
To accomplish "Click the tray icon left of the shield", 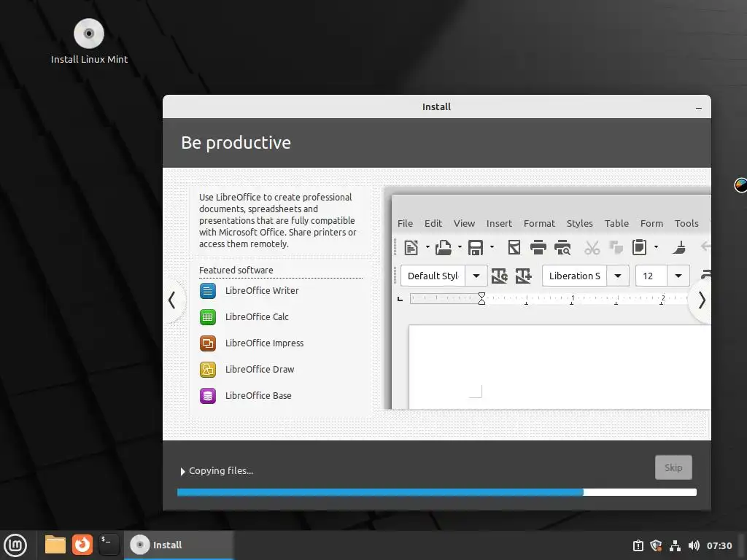I will 638,545.
